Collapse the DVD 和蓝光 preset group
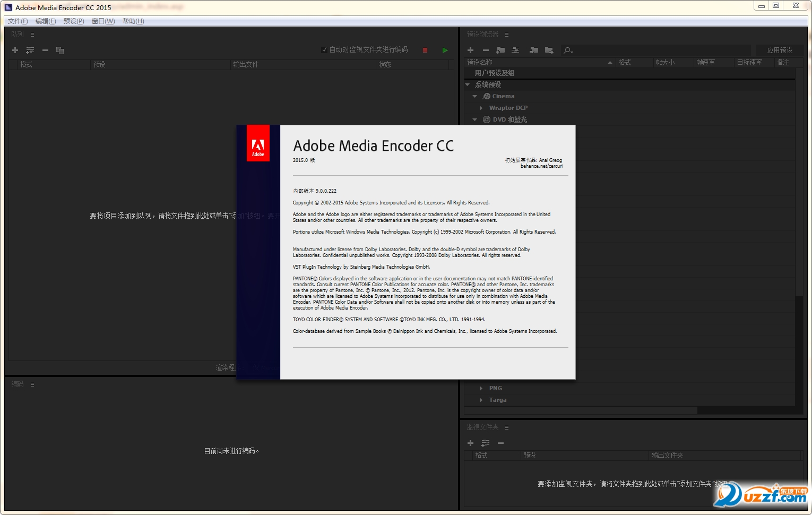 (475, 119)
